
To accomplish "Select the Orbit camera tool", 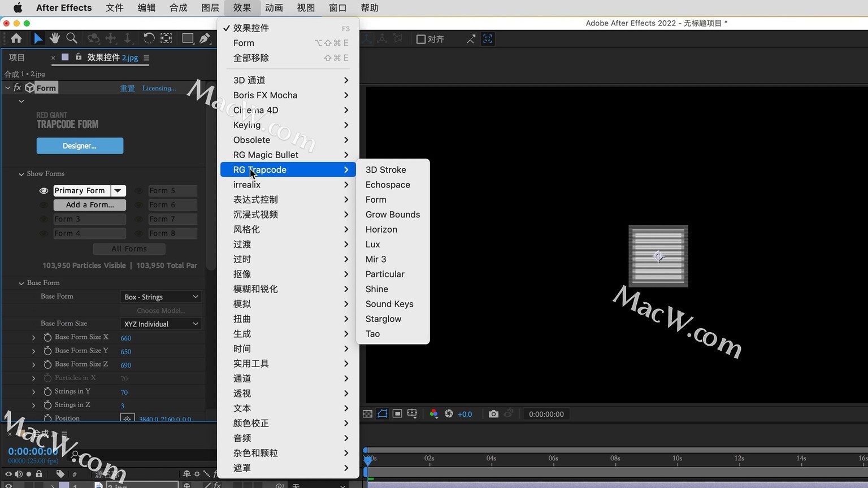I will 93,38.
